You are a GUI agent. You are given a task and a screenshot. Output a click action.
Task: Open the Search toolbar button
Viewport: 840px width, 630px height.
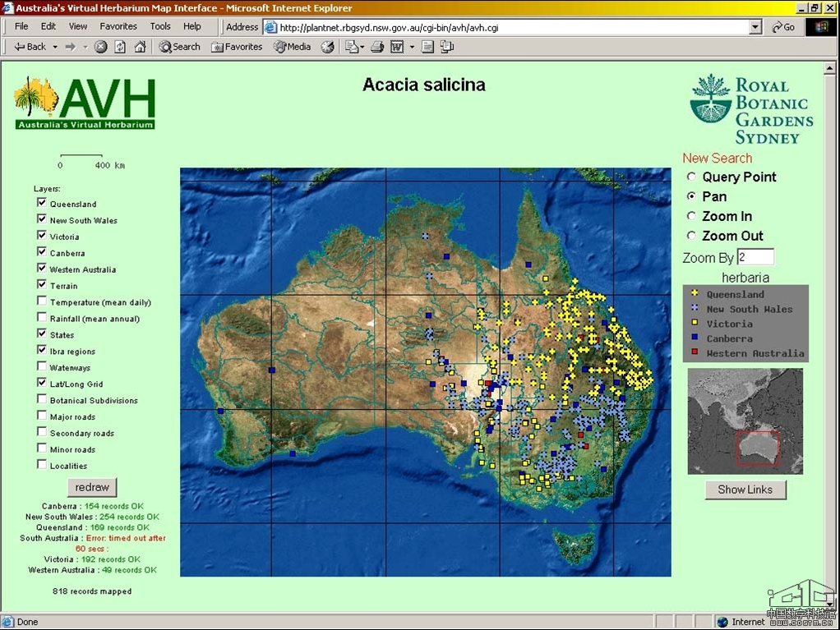179,47
